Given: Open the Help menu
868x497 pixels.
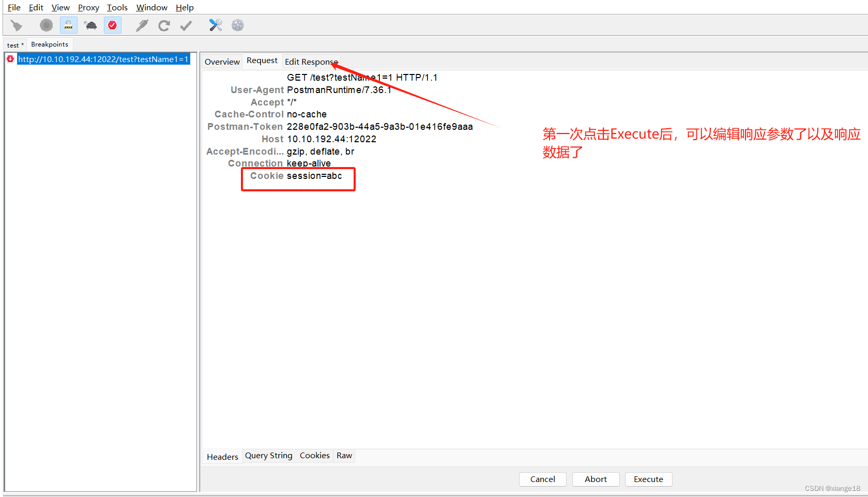Looking at the screenshot, I should pyautogui.click(x=185, y=7).
